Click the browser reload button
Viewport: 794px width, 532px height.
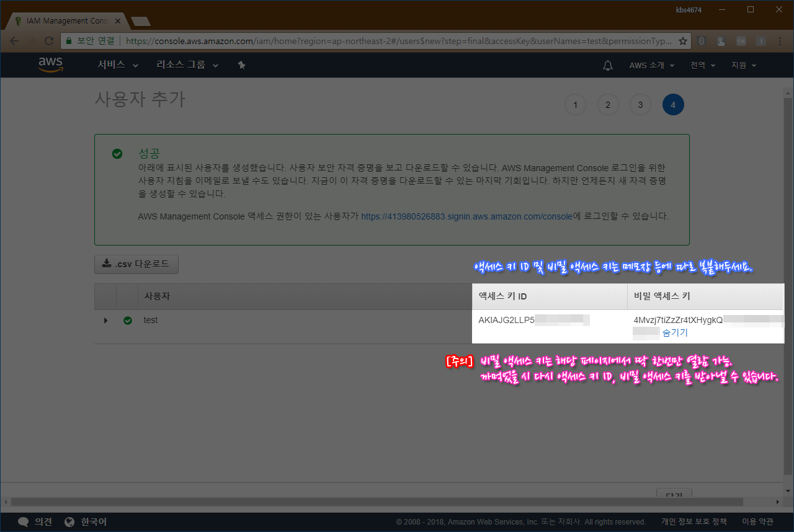click(x=49, y=41)
